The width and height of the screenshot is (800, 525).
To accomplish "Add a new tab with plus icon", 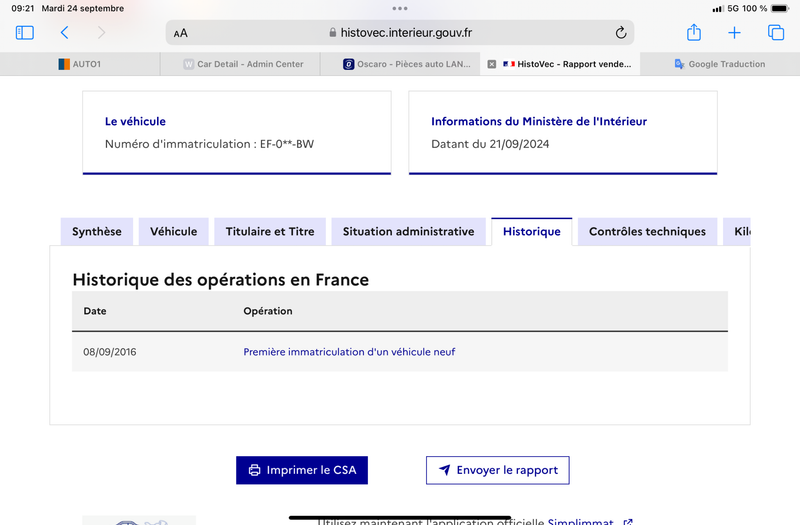I will tap(734, 33).
